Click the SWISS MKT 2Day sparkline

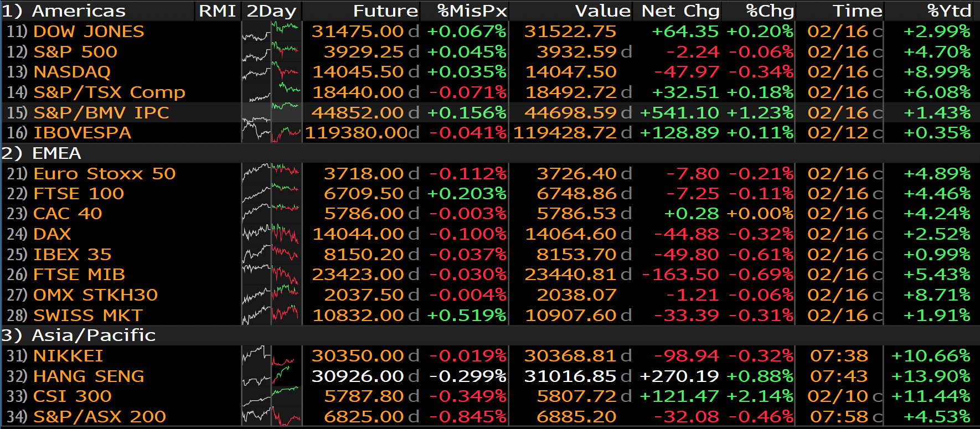[271, 316]
